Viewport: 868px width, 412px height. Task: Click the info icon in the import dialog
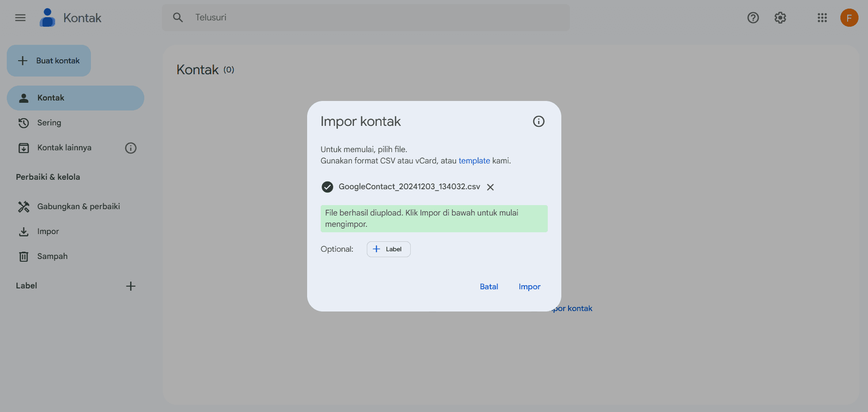[538, 121]
